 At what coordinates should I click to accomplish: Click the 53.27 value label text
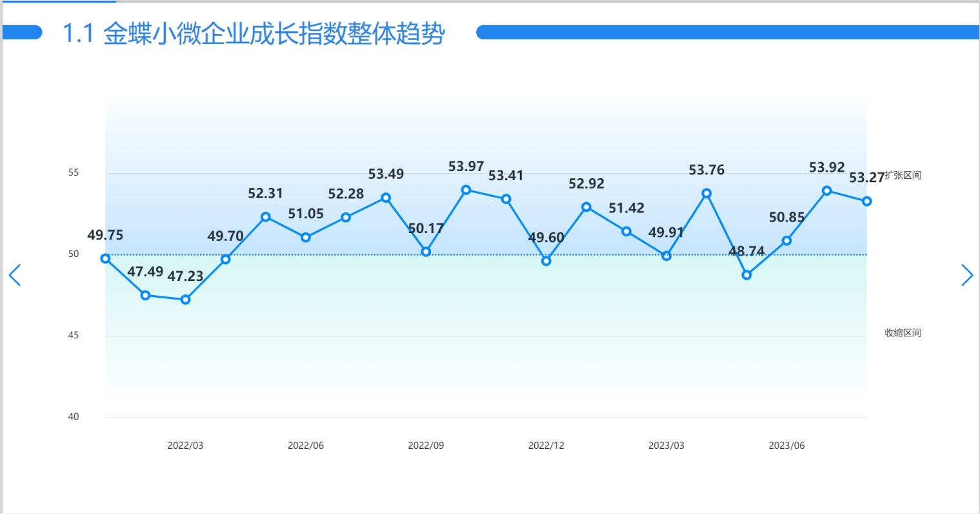tap(866, 178)
